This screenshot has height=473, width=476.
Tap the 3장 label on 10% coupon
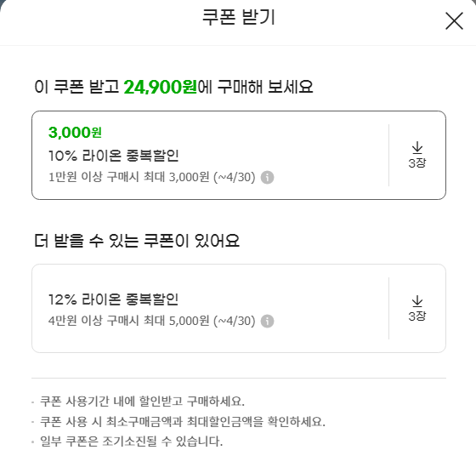coord(417,163)
